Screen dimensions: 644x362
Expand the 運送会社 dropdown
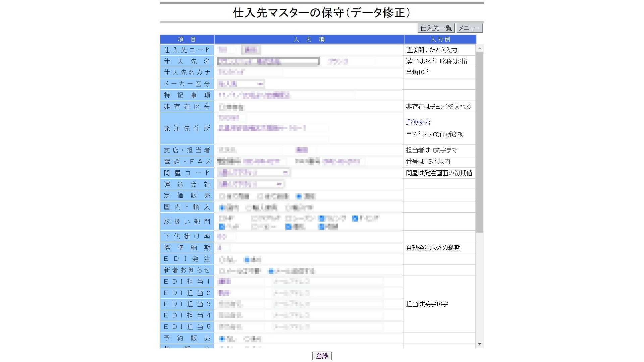pyautogui.click(x=251, y=184)
